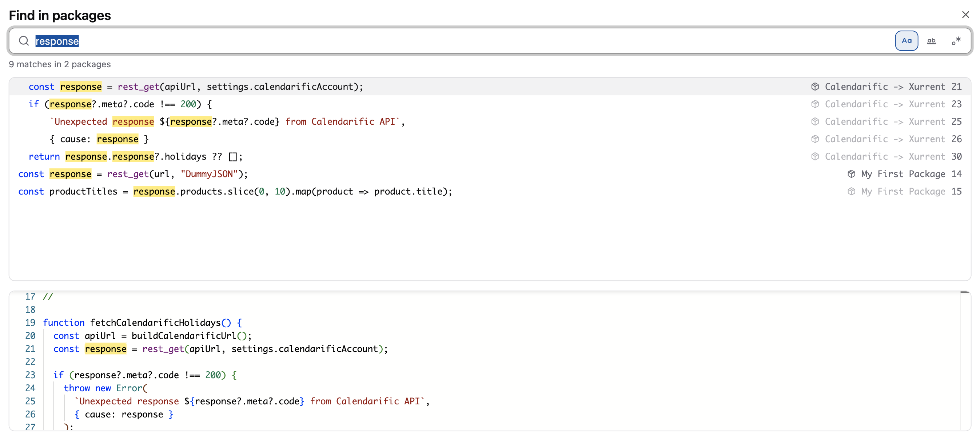980x440 pixels.
Task: Toggle the whole word (ab) match option
Action: [931, 41]
